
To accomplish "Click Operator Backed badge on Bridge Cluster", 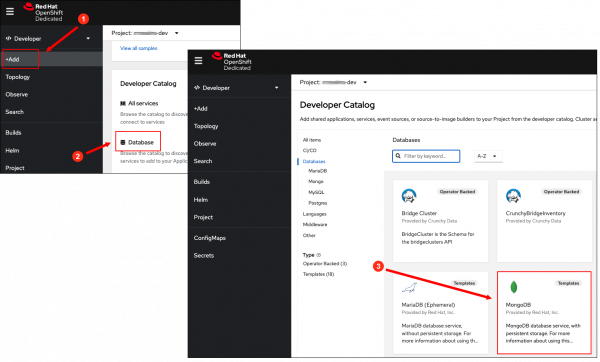I will 457,192.
